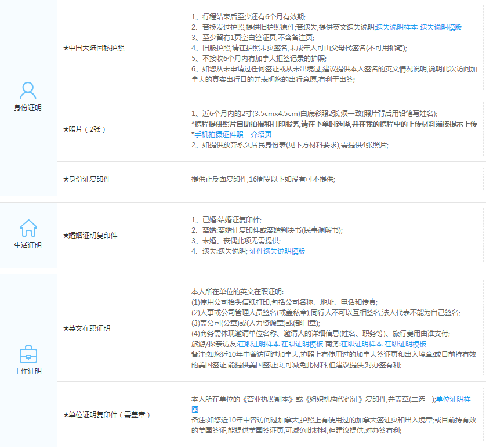Click the 工作证明 briefcase icon
Screen dimensions: 486x448
coord(28,353)
